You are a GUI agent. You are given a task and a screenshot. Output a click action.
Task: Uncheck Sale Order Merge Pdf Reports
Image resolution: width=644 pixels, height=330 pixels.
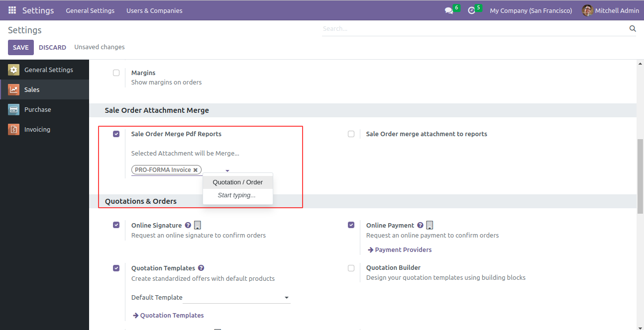(116, 134)
